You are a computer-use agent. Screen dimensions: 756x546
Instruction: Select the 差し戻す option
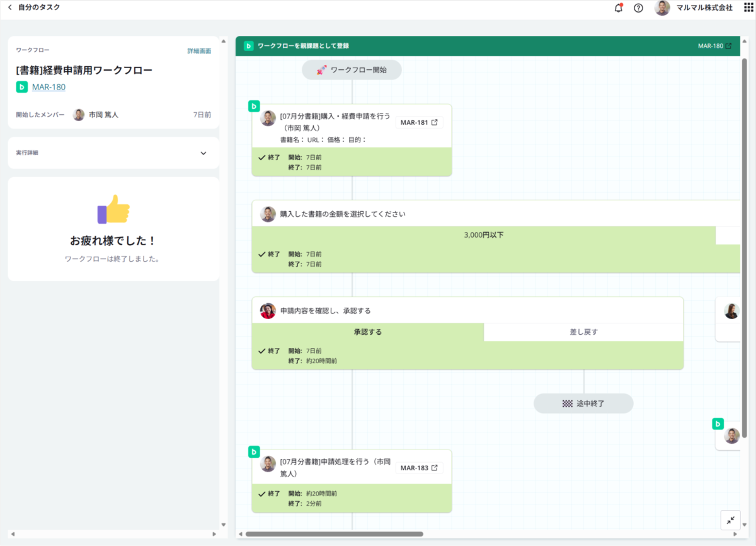(x=583, y=332)
